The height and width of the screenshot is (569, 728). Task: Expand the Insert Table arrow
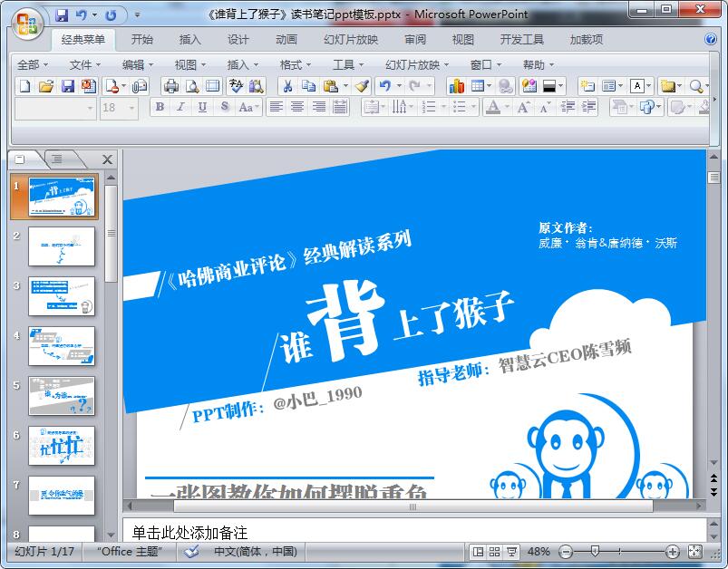coord(489,86)
